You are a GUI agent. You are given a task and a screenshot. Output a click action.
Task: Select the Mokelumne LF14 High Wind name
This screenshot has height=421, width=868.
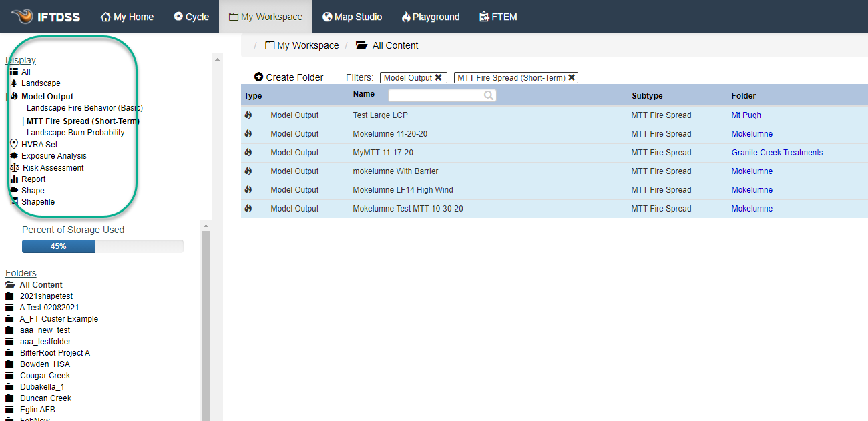403,190
